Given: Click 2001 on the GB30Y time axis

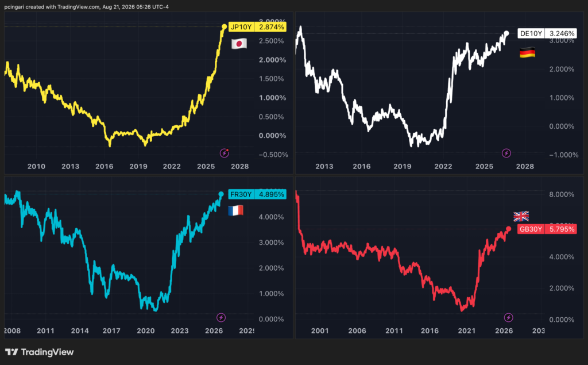Looking at the screenshot, I should click(320, 331).
